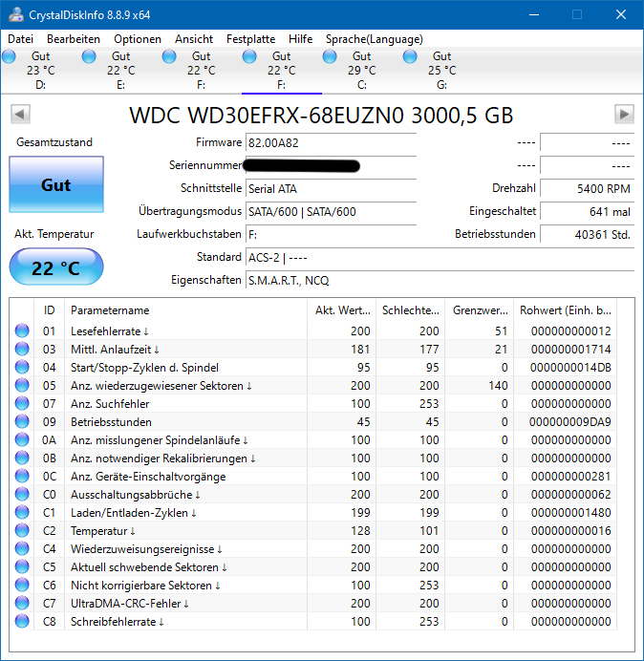Open the Sprache(Language) menu
This screenshot has width=644, height=661.
click(375, 39)
